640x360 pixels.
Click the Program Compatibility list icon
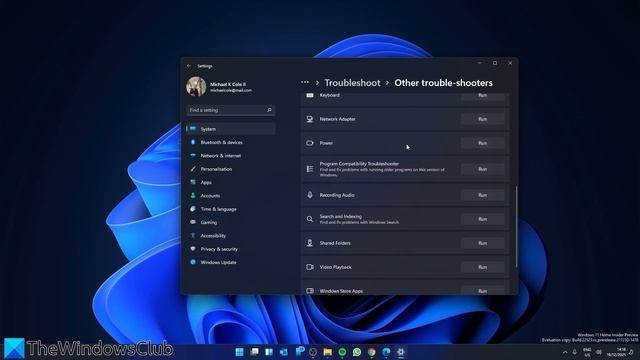click(310, 169)
